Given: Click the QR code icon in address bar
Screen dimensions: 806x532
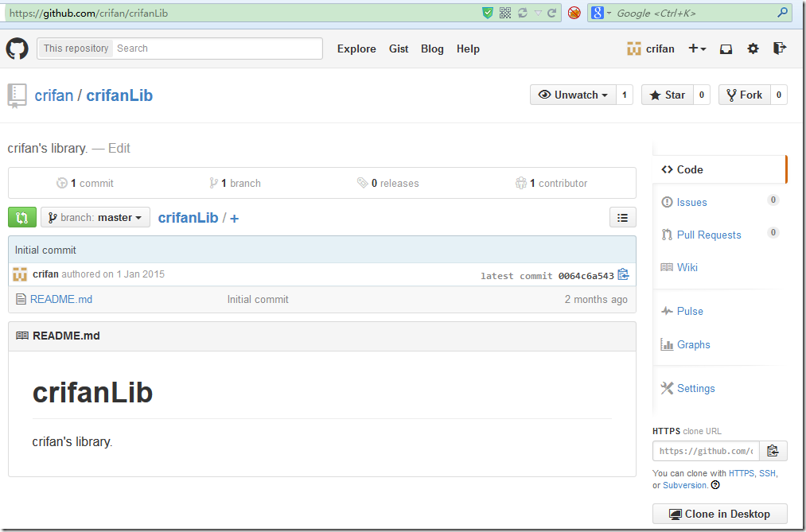Looking at the screenshot, I should (x=505, y=13).
